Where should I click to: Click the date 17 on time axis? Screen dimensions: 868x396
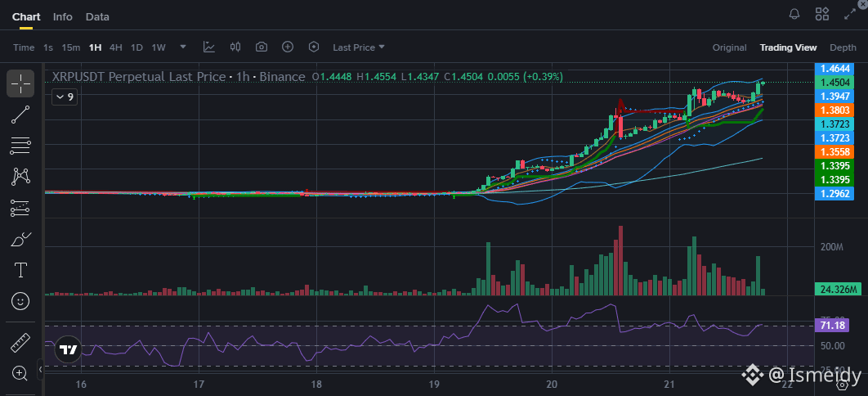[x=199, y=385]
